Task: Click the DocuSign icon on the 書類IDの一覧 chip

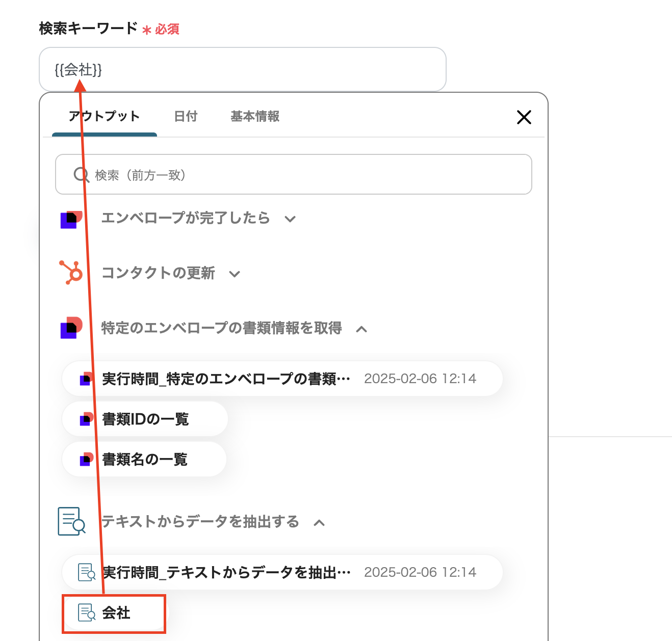Action: click(x=86, y=419)
